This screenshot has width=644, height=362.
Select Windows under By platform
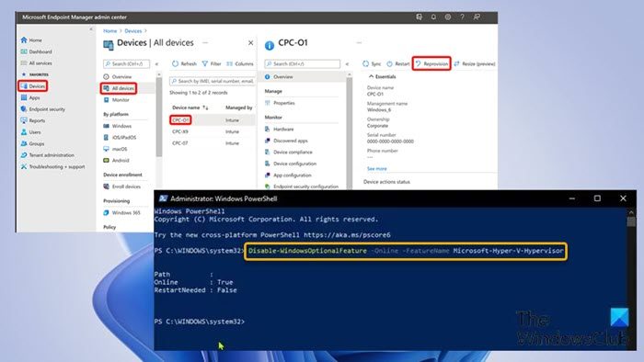click(118, 126)
